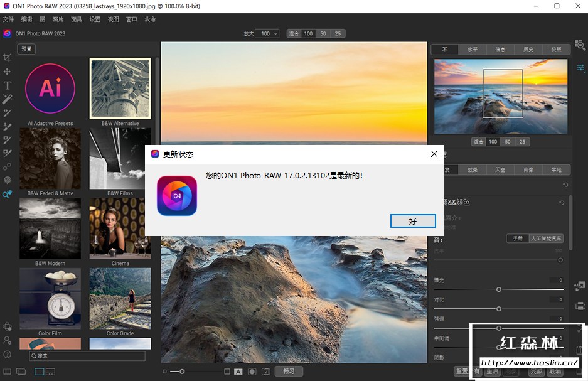This screenshot has height=381, width=588.
Task: Switch to the 历史 tab
Action: point(528,50)
